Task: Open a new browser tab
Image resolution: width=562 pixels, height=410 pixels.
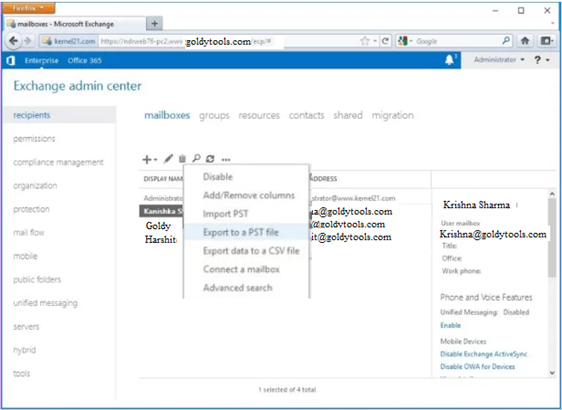Action: coord(154,24)
